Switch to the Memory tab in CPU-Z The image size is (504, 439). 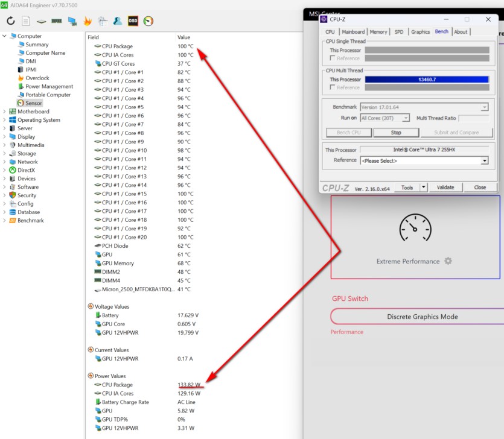click(x=378, y=32)
